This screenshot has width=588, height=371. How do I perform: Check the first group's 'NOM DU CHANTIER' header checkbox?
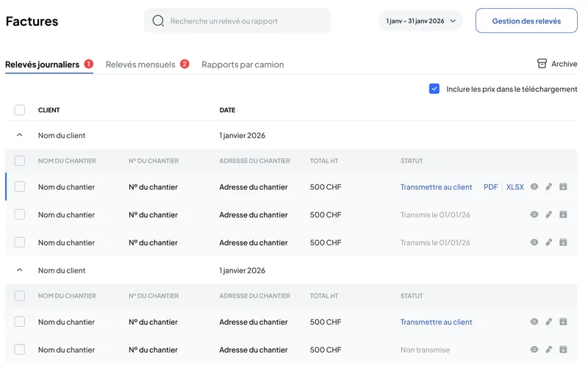tap(20, 161)
